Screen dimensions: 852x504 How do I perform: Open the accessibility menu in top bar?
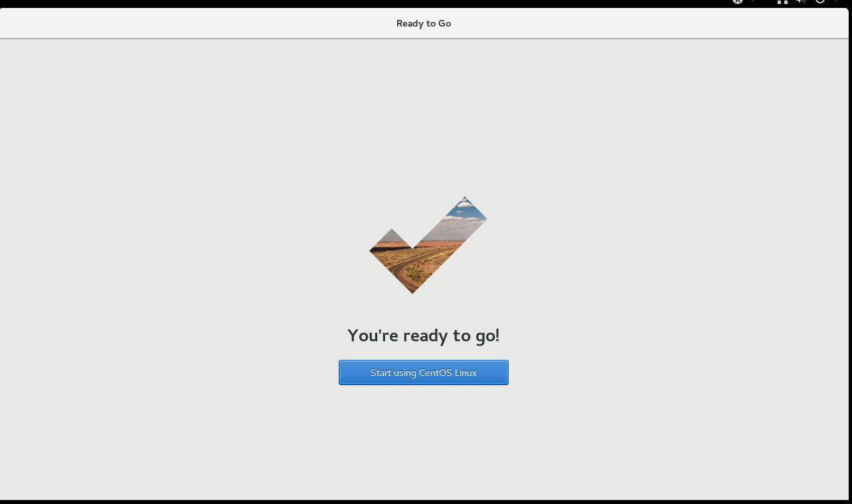(738, 2)
